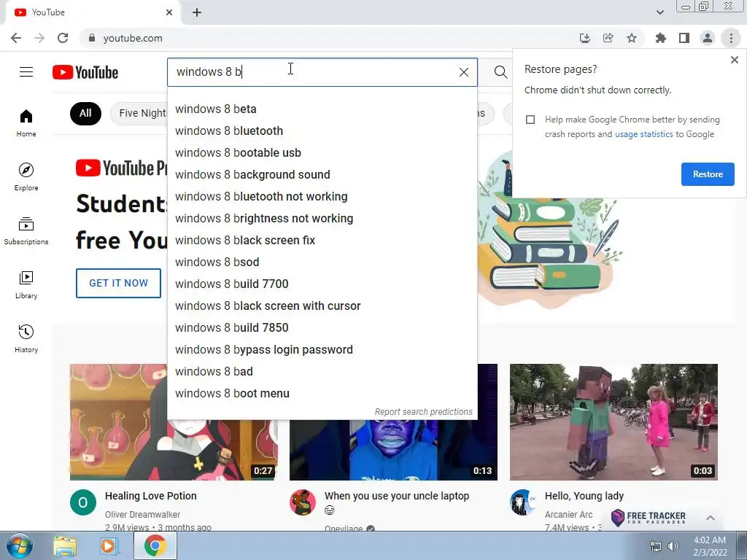This screenshot has width=747, height=560.
Task: Click GET IT NOW button
Action: tap(119, 284)
